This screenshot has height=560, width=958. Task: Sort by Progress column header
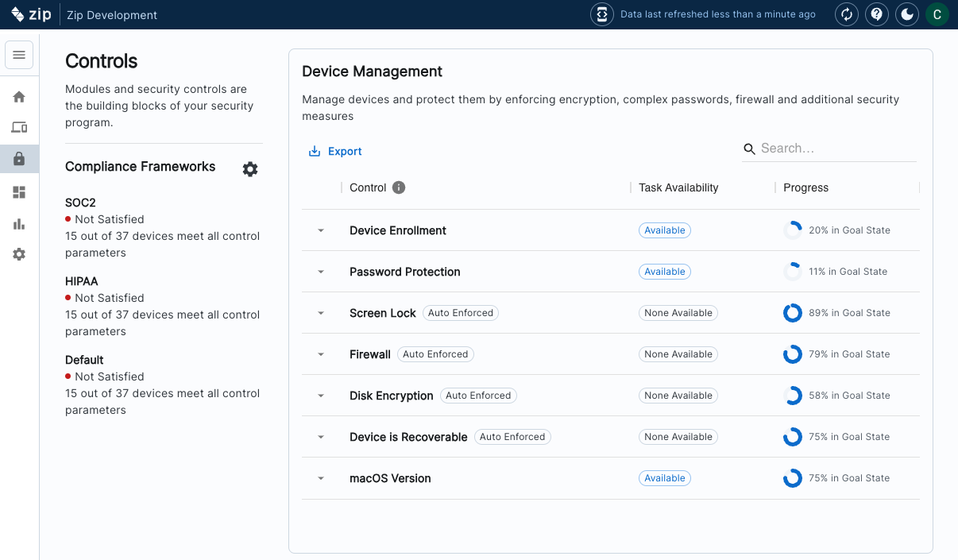(x=805, y=187)
